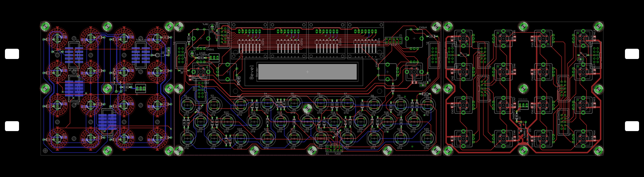Select the Bevel text label
Image resolution: width=644 pixels, height=177 pixels.
click(252, 72)
